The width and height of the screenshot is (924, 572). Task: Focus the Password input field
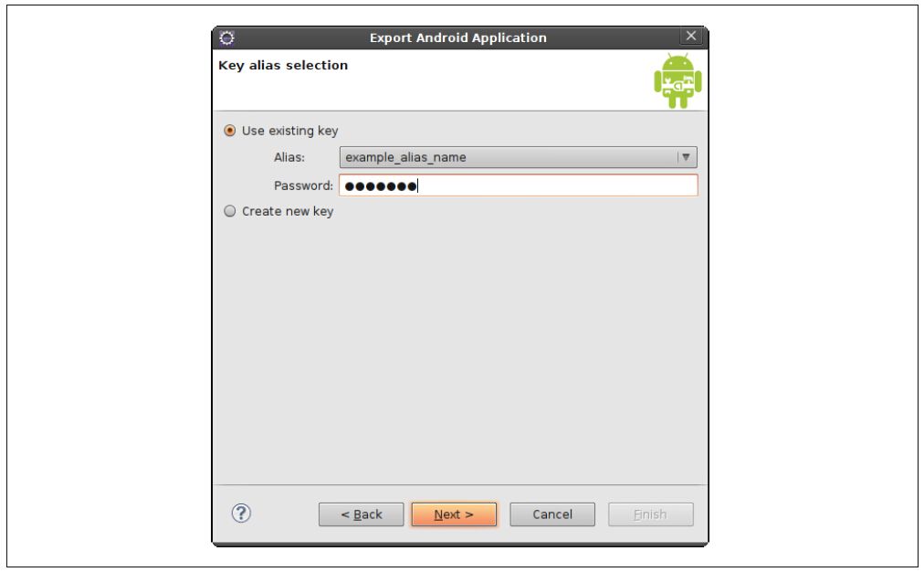click(x=518, y=185)
